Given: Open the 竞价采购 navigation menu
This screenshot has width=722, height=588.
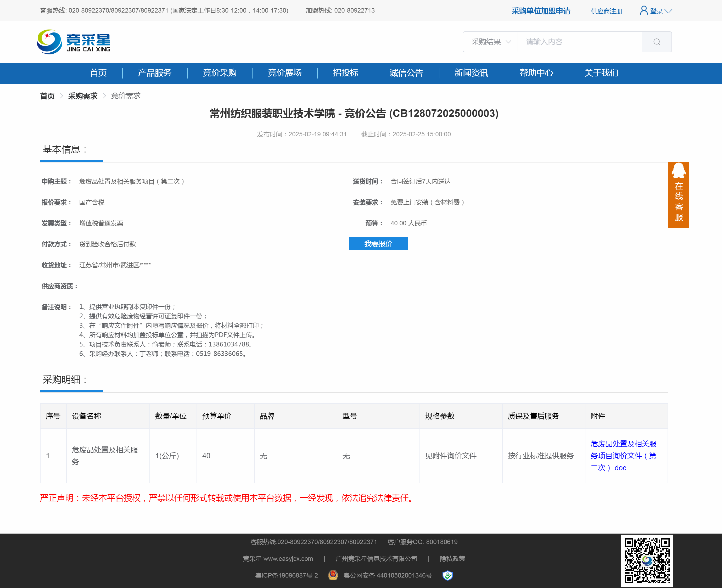Looking at the screenshot, I should coord(220,73).
